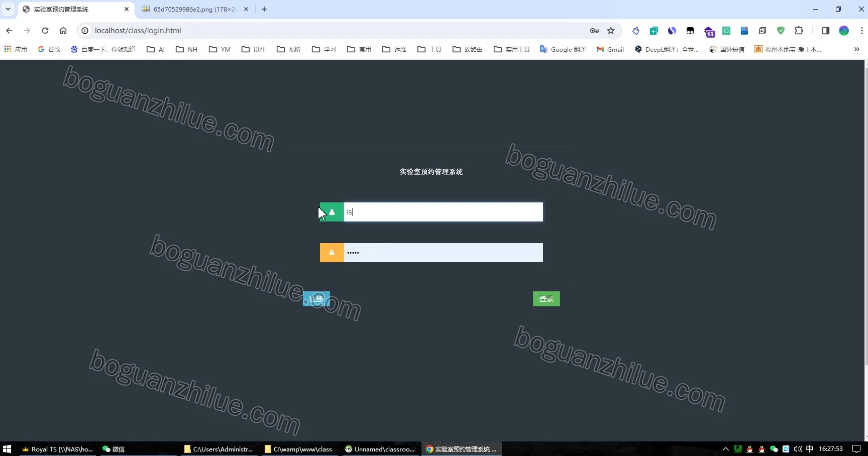Open the Gmail bookmark

pyautogui.click(x=610, y=49)
